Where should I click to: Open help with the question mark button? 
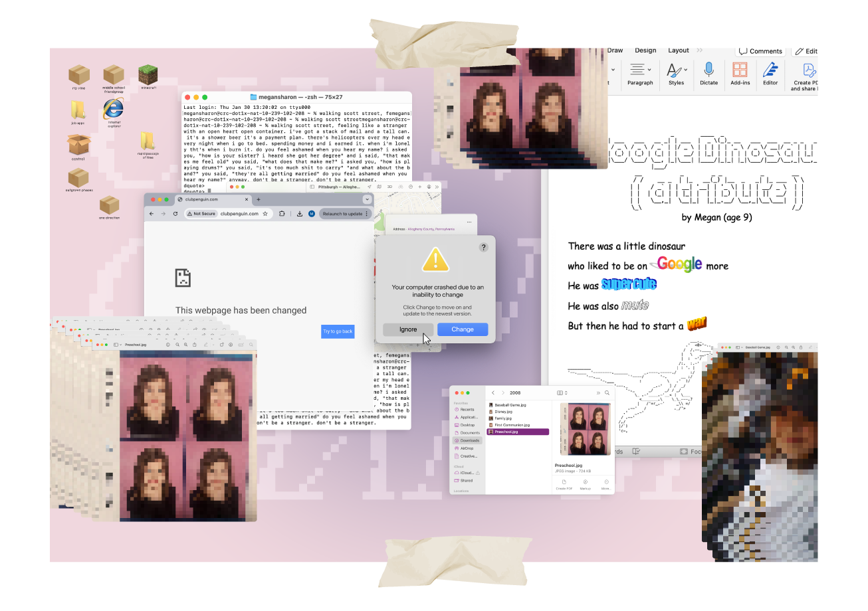[x=483, y=247]
